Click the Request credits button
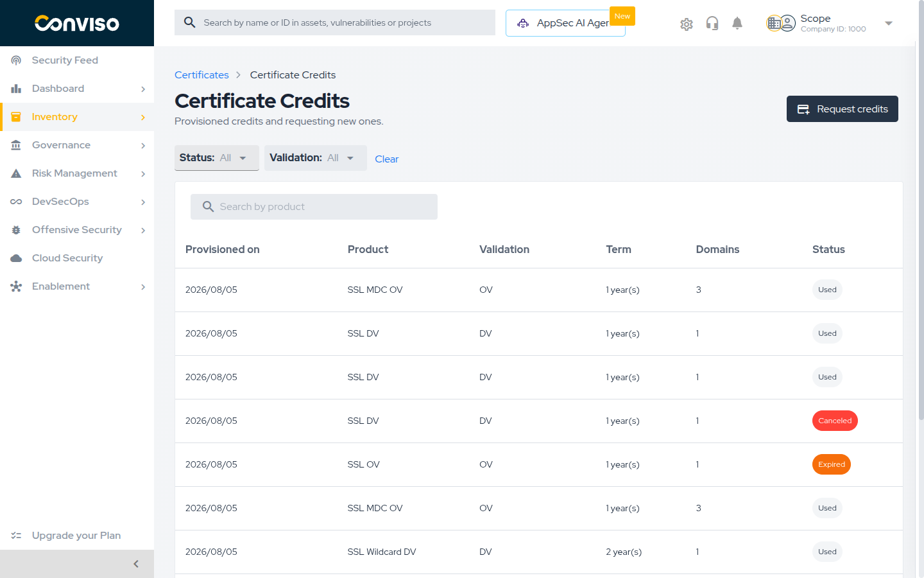Image resolution: width=924 pixels, height=578 pixels. tap(843, 109)
